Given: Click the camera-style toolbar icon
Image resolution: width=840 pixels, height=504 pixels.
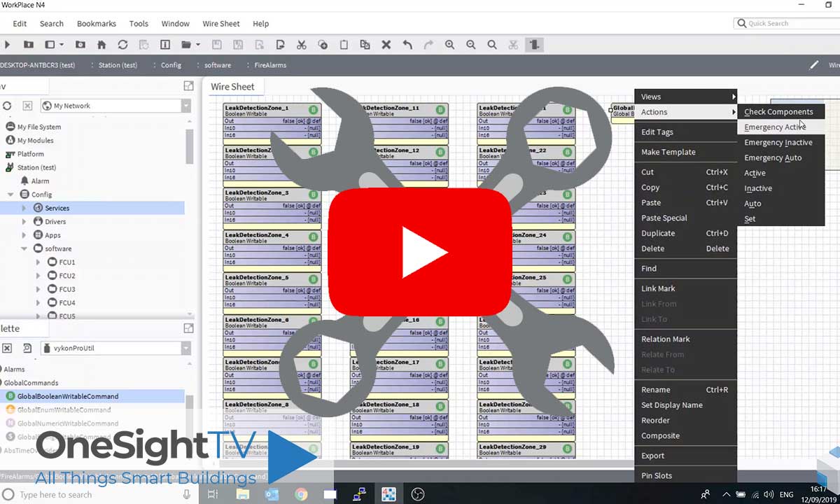Looking at the screenshot, I should [80, 45].
